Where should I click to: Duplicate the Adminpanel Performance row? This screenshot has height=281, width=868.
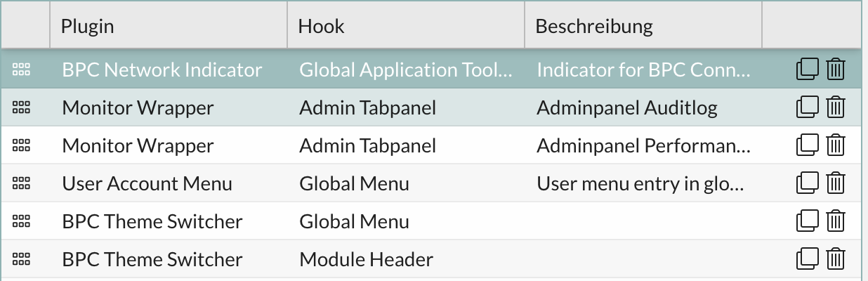[x=807, y=145]
